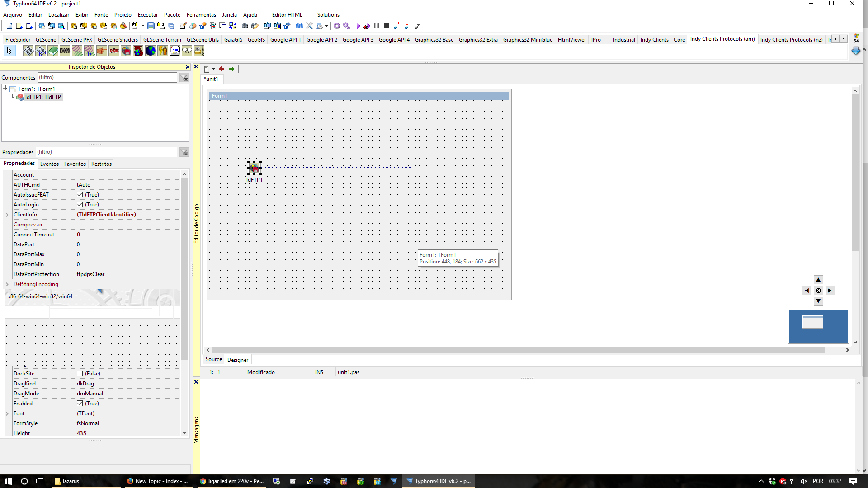The height and width of the screenshot is (488, 868).
Task: Close the Inspetor de Objetos panel
Action: [188, 67]
